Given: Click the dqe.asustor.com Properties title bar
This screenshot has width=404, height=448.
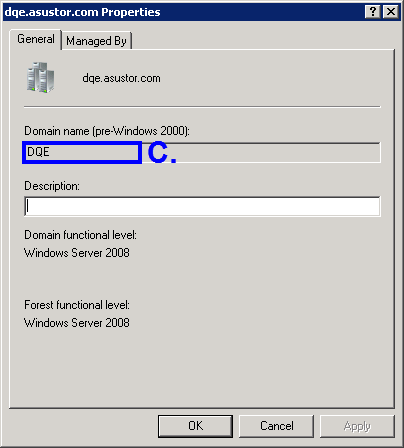Looking at the screenshot, I should click(183, 12).
